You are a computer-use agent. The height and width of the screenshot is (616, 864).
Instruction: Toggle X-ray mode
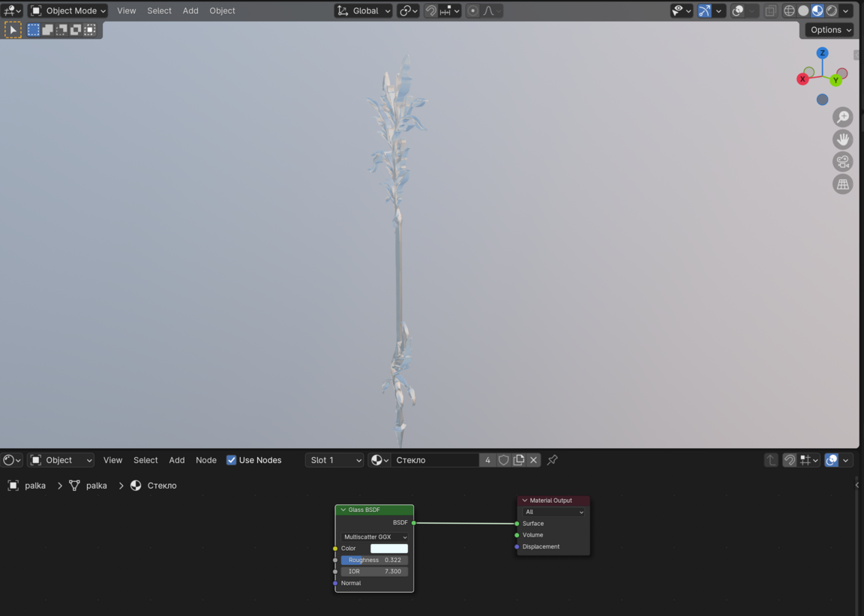(770, 10)
